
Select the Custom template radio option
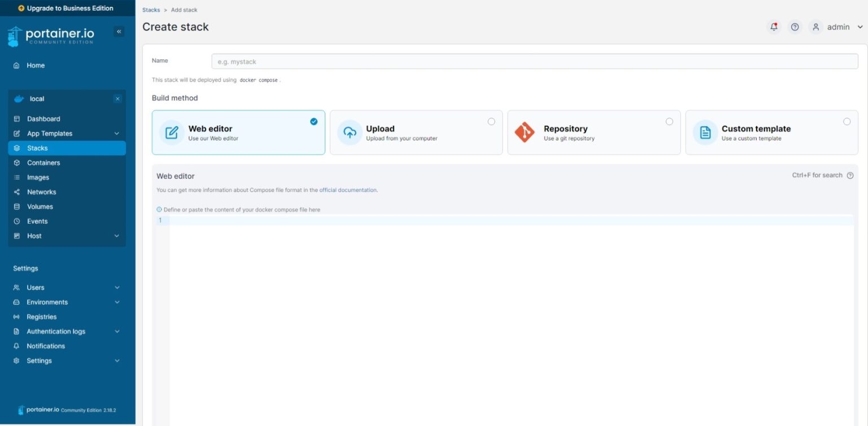pyautogui.click(x=847, y=121)
